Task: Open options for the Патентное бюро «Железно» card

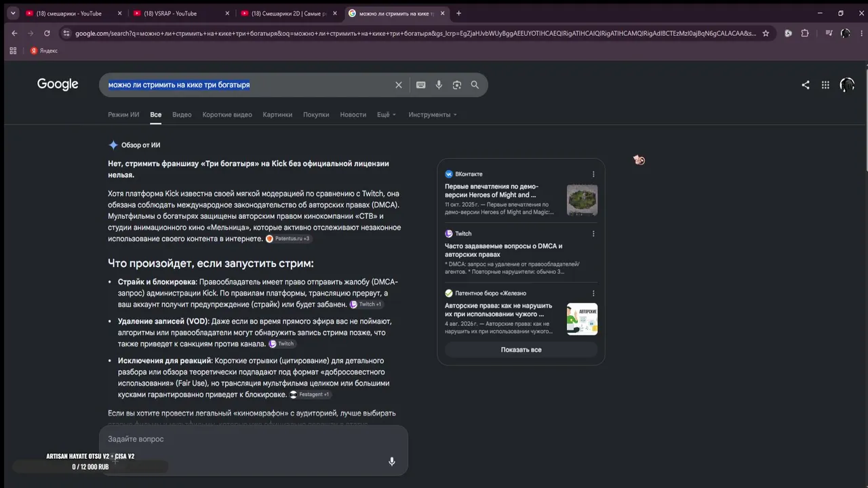Action: coord(593,293)
